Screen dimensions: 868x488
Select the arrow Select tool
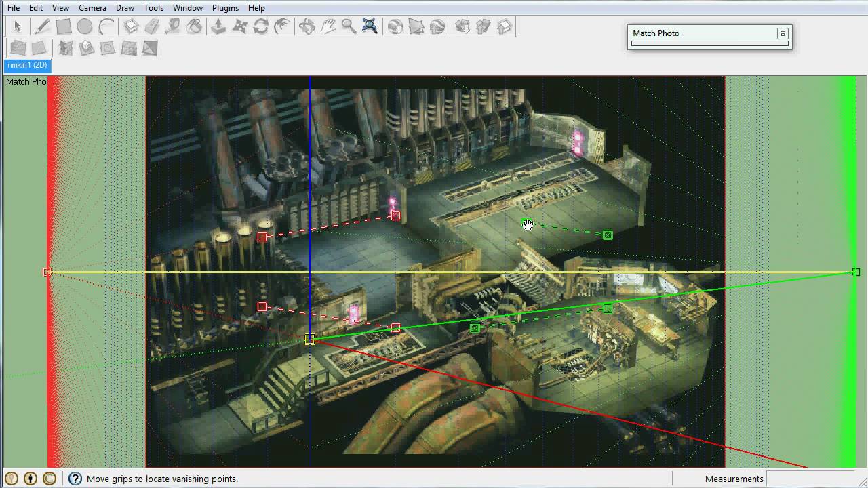[x=18, y=26]
